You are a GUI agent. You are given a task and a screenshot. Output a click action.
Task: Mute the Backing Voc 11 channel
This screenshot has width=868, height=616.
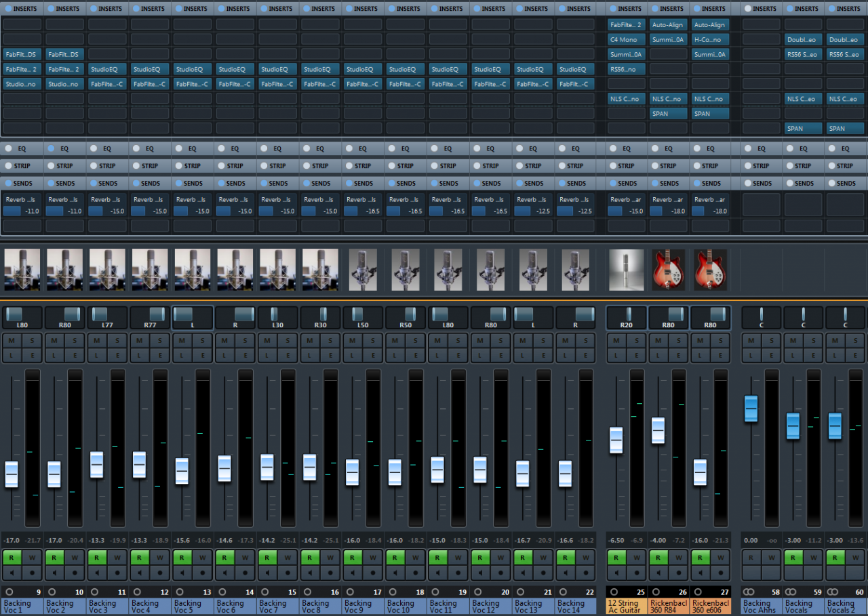tap(437, 340)
